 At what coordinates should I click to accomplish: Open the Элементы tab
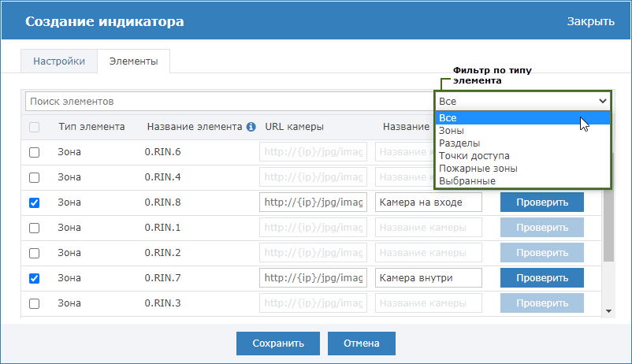click(133, 61)
